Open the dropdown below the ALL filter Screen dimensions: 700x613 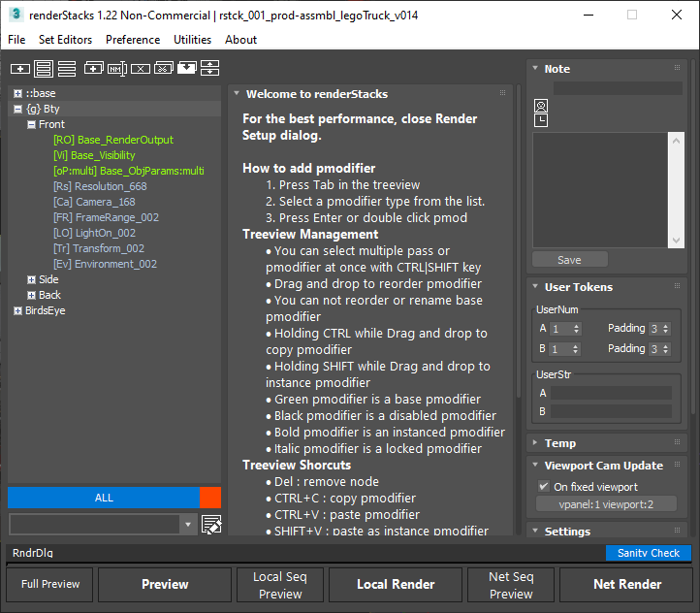click(188, 525)
